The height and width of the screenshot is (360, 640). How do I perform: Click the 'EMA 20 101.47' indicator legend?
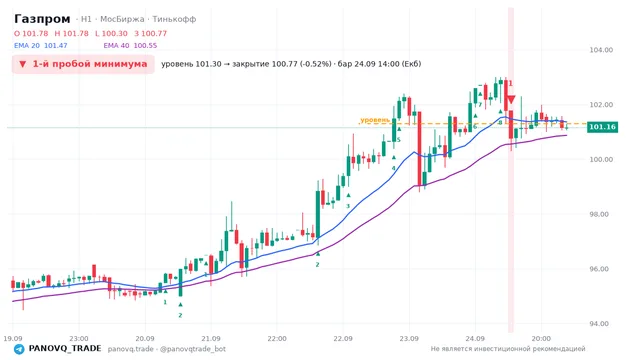40,46
